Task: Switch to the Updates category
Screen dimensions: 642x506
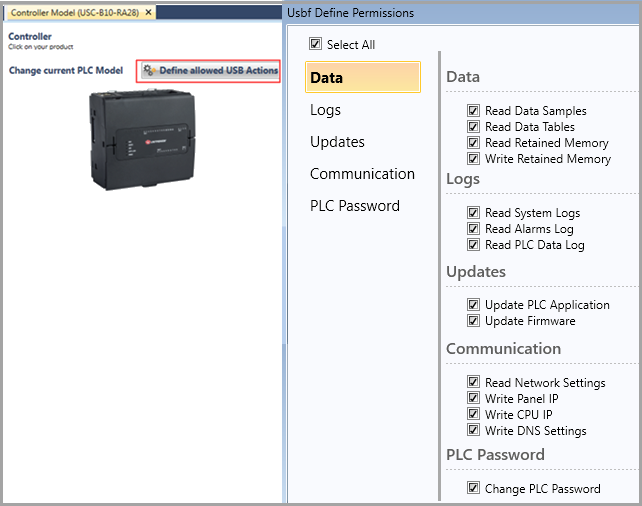Action: click(x=337, y=142)
